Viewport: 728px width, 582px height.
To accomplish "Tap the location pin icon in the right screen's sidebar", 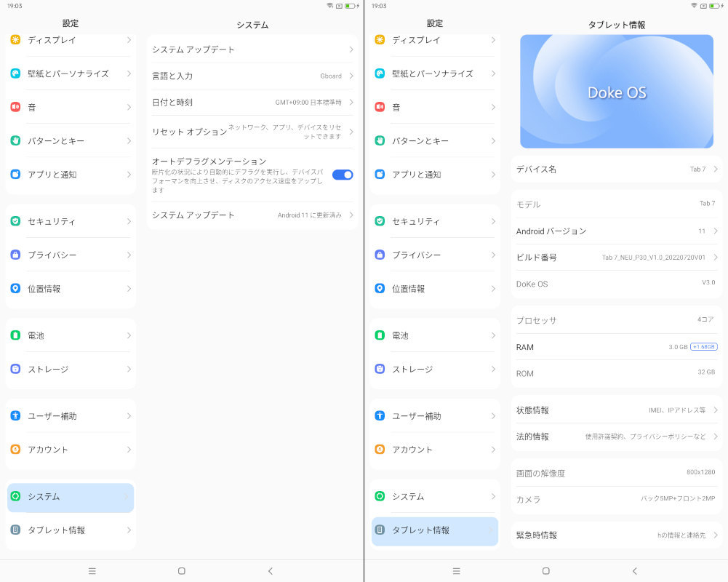I will click(380, 289).
